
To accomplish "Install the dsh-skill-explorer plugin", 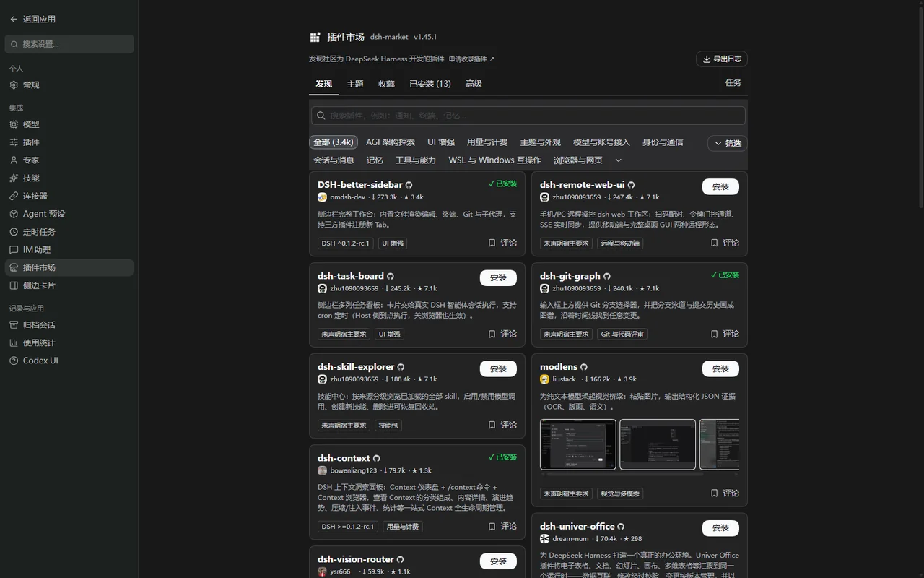I will [498, 368].
